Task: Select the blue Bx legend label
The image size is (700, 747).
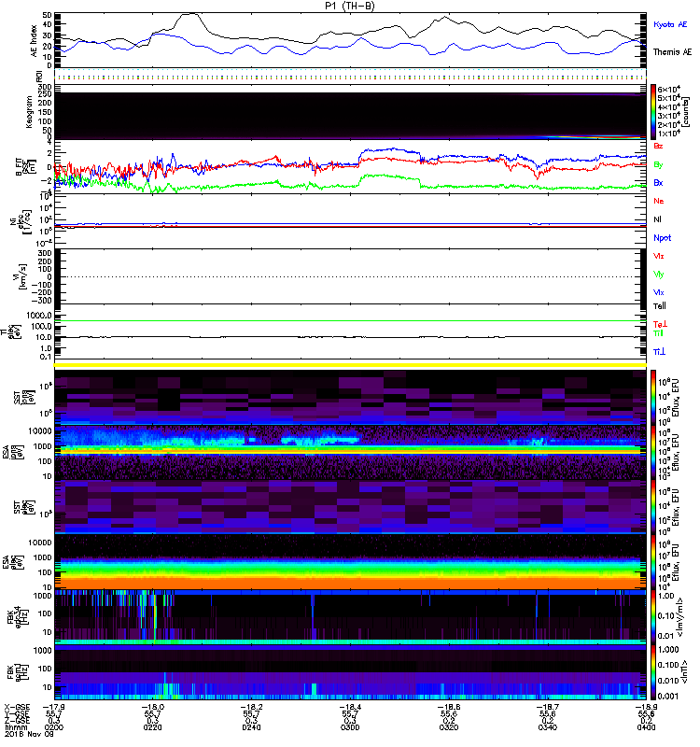Action: pyautogui.click(x=658, y=182)
